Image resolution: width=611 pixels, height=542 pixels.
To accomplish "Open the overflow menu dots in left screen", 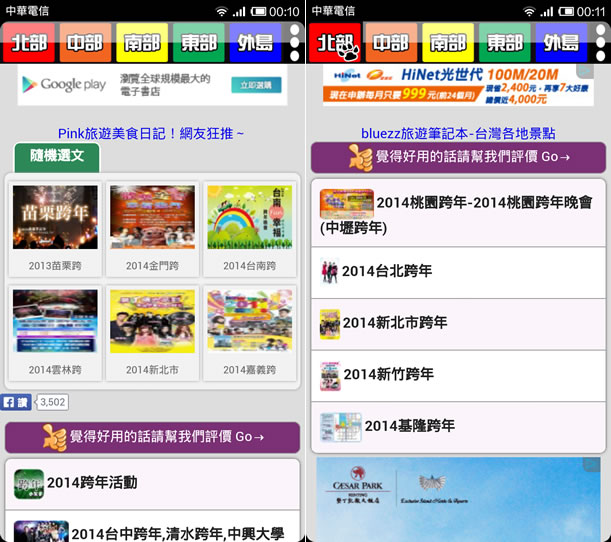I will point(295,42).
